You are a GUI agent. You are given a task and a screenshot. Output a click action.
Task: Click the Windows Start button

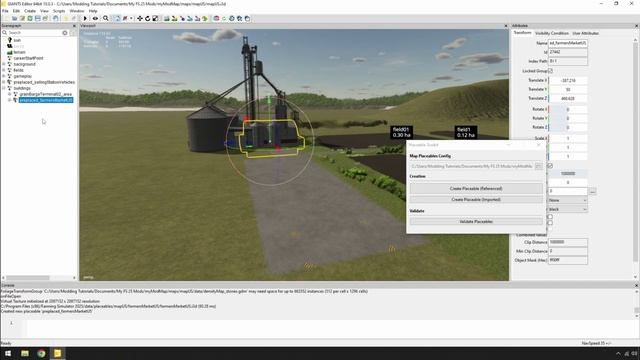[8, 353]
